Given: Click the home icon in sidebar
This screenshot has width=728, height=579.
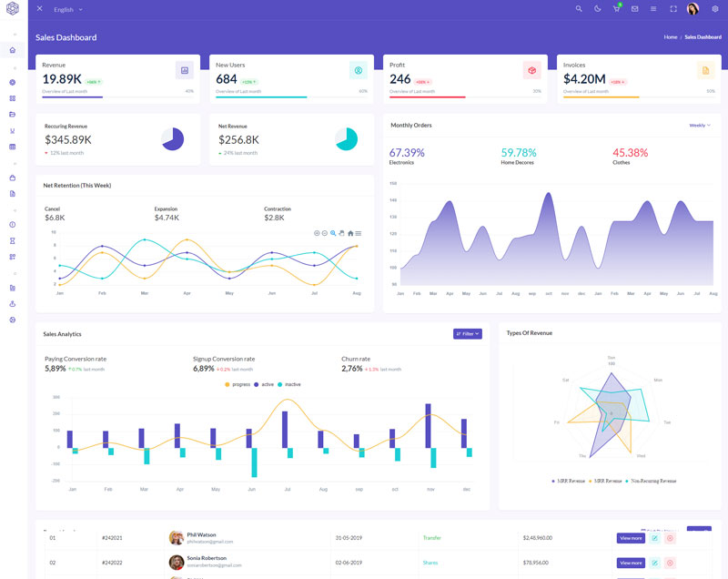Looking at the screenshot, I should pos(13,50).
